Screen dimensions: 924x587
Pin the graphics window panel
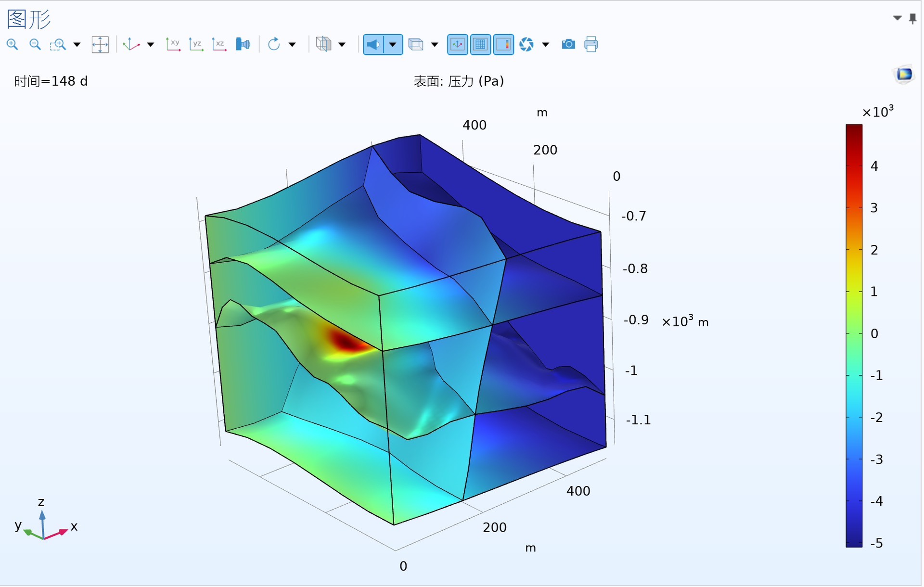click(912, 19)
